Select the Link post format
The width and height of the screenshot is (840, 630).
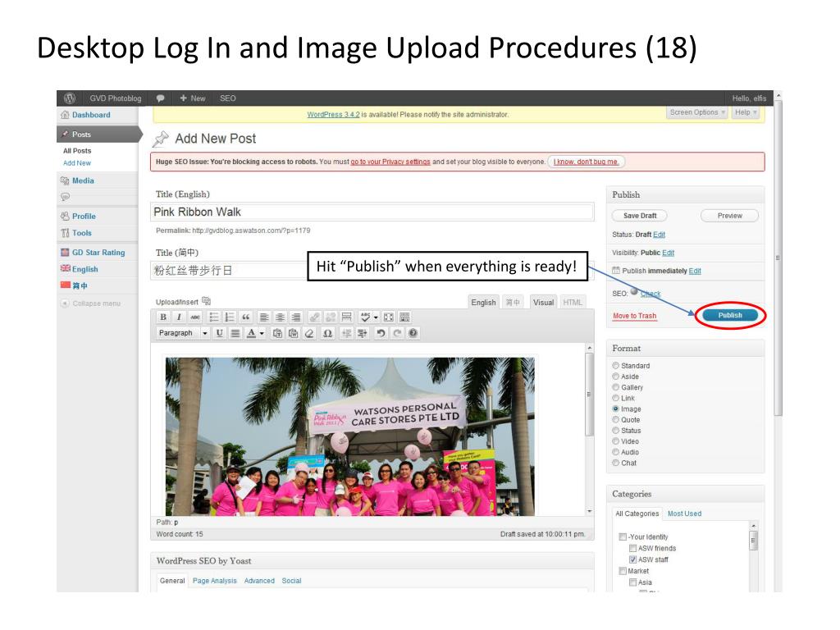615,398
